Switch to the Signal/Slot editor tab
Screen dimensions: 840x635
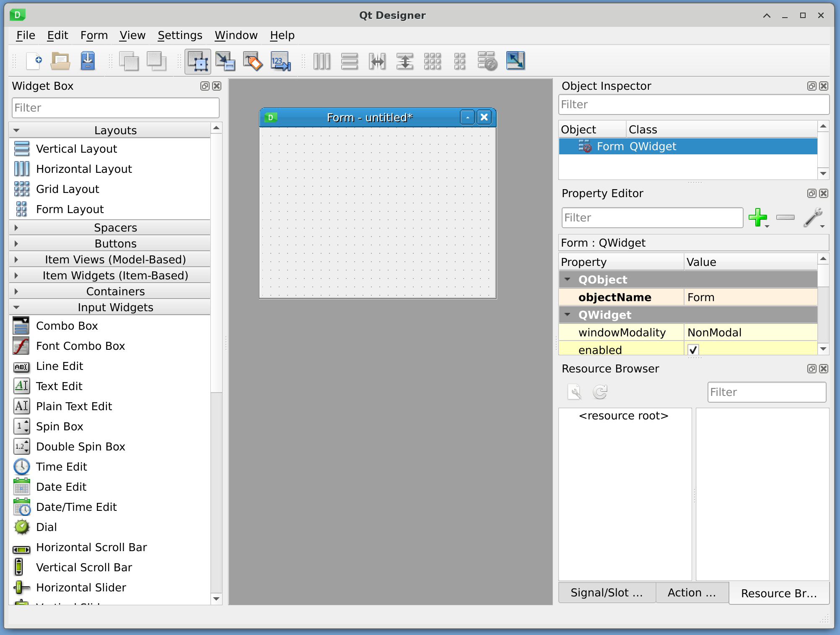(606, 593)
